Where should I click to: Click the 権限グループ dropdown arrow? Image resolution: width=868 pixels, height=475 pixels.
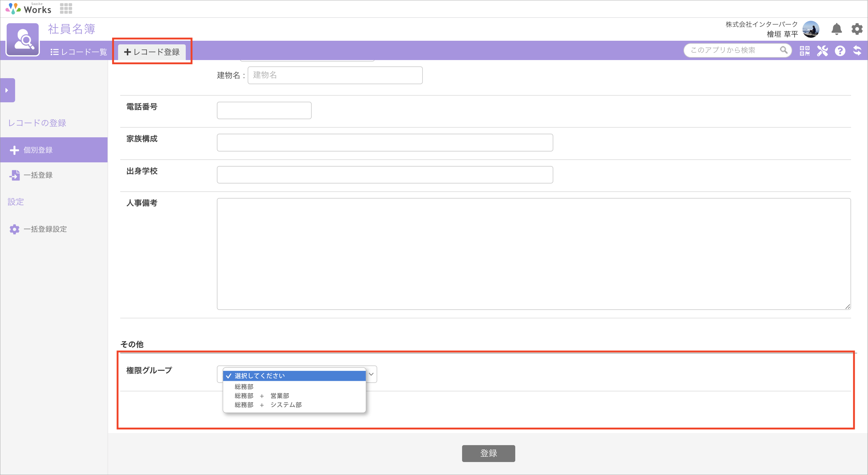371,374
